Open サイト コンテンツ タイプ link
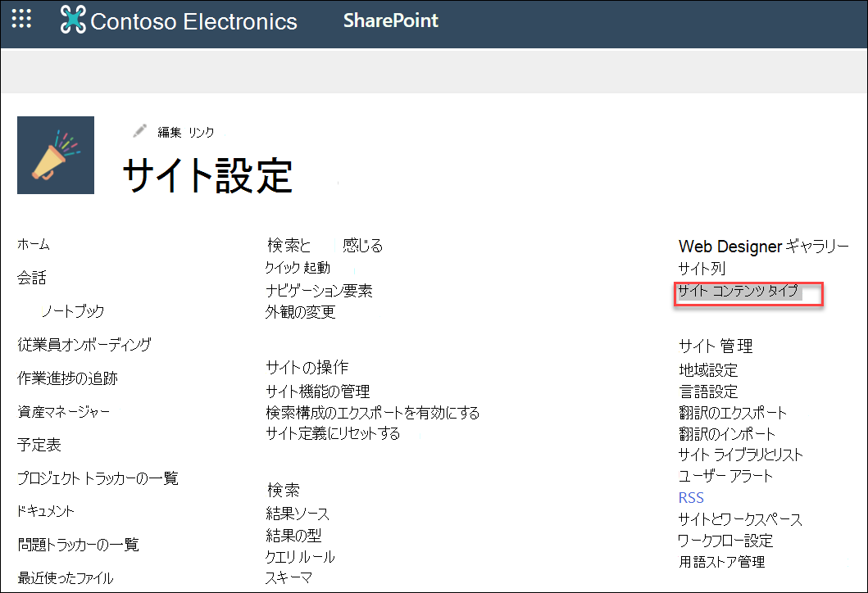The image size is (868, 593). pyautogui.click(x=738, y=291)
